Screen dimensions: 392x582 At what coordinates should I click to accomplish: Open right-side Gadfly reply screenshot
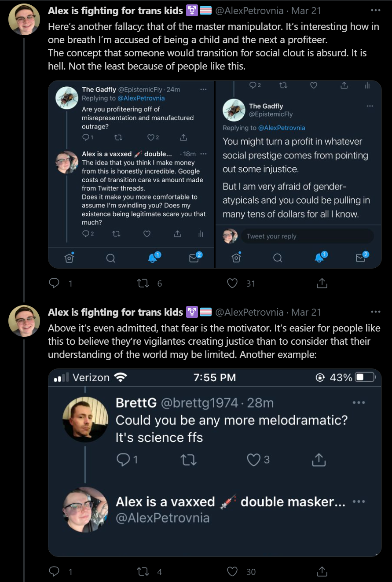pos(298,174)
